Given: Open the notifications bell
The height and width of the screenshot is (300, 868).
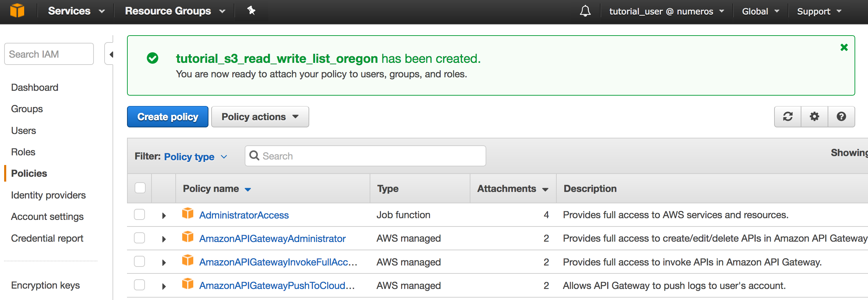Looking at the screenshot, I should coord(585,11).
